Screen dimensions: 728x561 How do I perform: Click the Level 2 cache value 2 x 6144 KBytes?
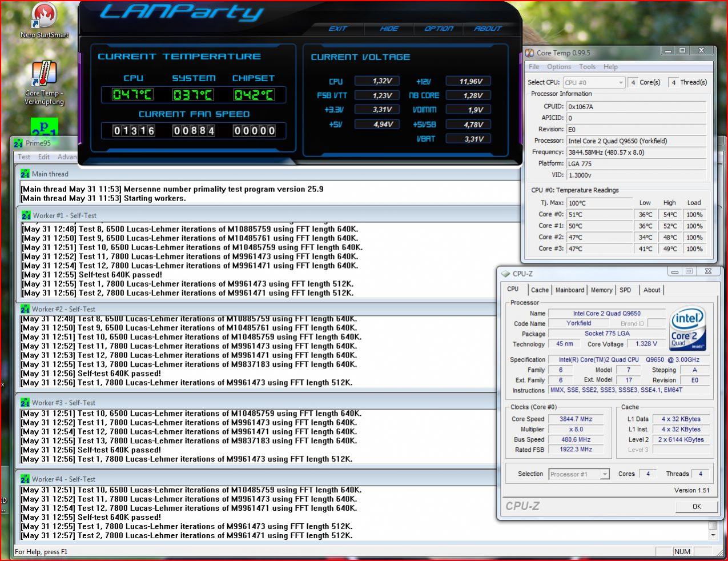681,440
